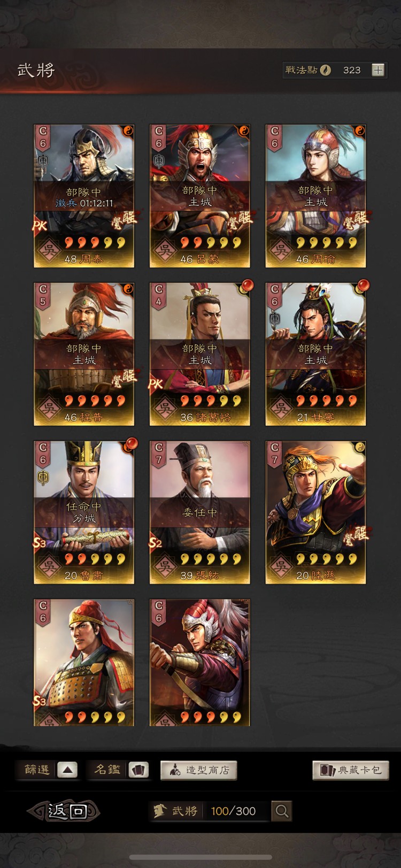Choose the 程普 general card

point(84,354)
